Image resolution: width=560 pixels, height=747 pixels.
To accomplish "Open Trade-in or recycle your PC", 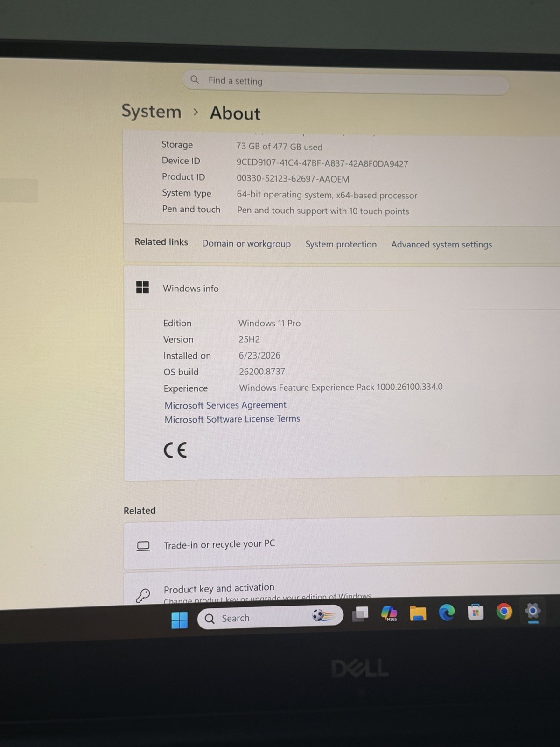I will [342, 543].
